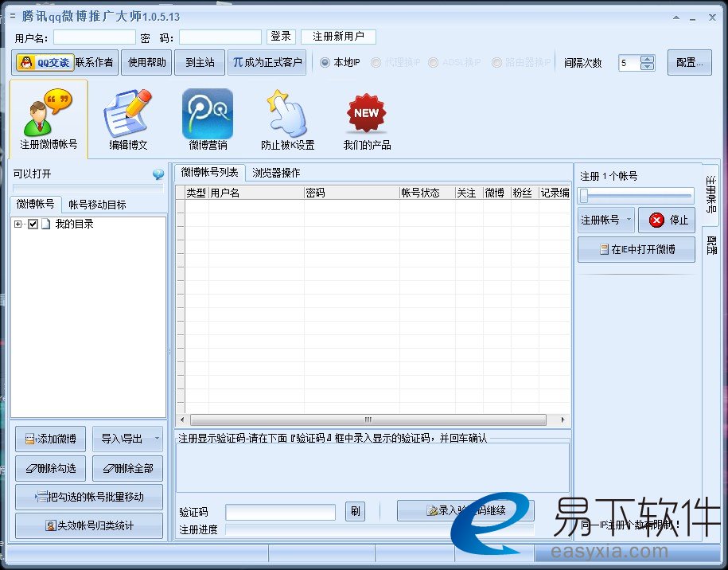Switch to the 浏览器操作 tab
The image size is (728, 570).
click(276, 173)
